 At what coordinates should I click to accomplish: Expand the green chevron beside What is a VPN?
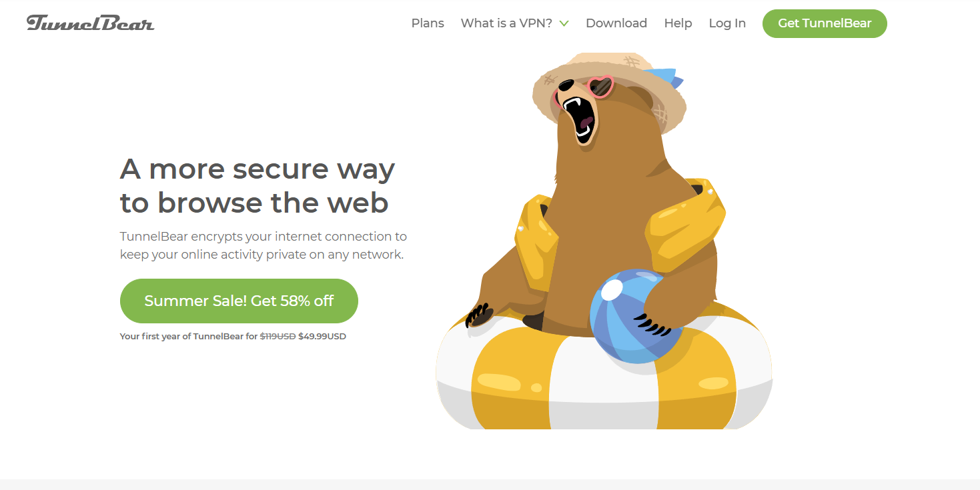[564, 23]
